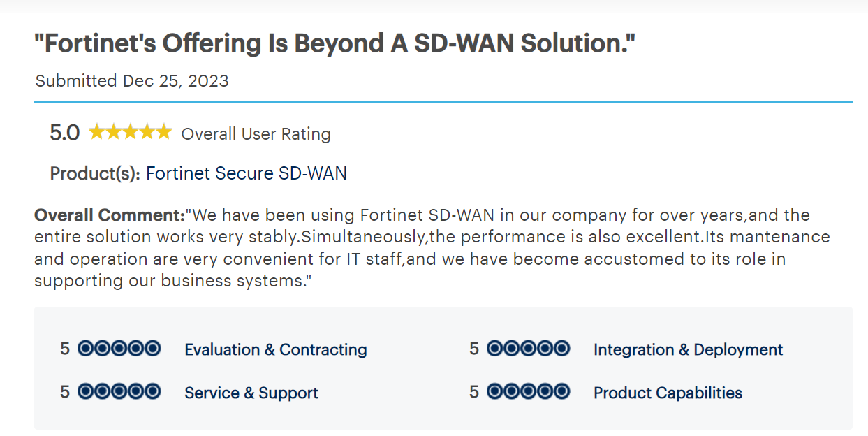Click the fifth gold star of the overall rating

(x=163, y=132)
